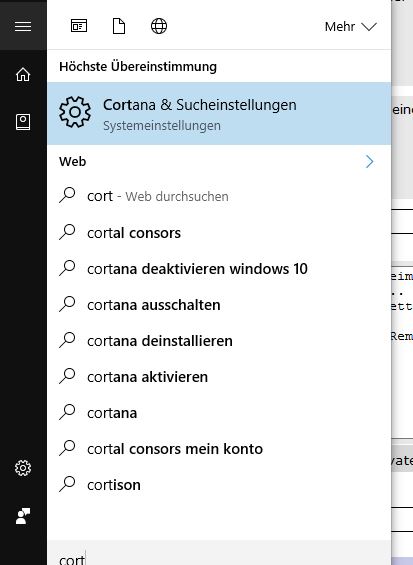413x565 pixels.
Task: Click search icon beside 'cortison'
Action: [67, 484]
